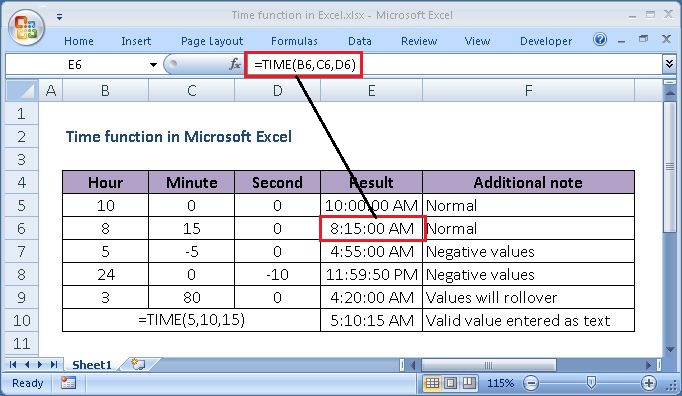
Task: Click the 'Second' header cell
Action: pos(277,182)
